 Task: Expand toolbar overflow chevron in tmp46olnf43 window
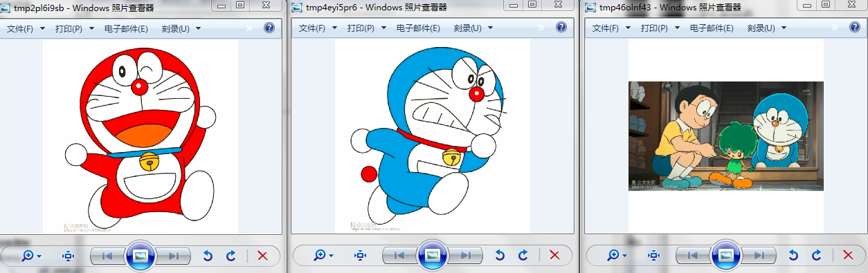835,28
